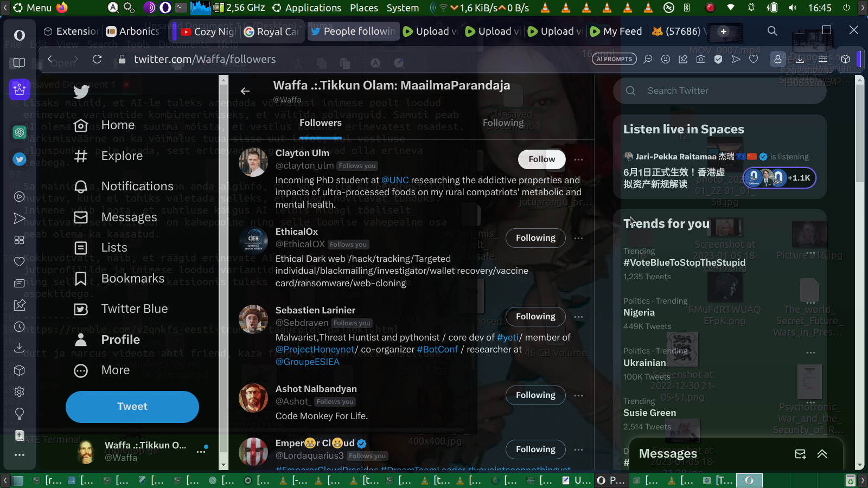Open Twitter Blue in navigation
The image size is (868, 488).
120,309
